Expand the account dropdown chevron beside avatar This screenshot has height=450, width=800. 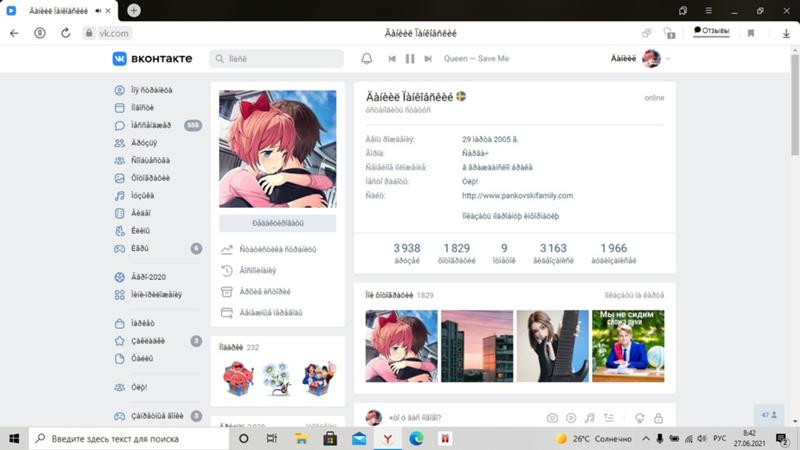[x=668, y=59]
